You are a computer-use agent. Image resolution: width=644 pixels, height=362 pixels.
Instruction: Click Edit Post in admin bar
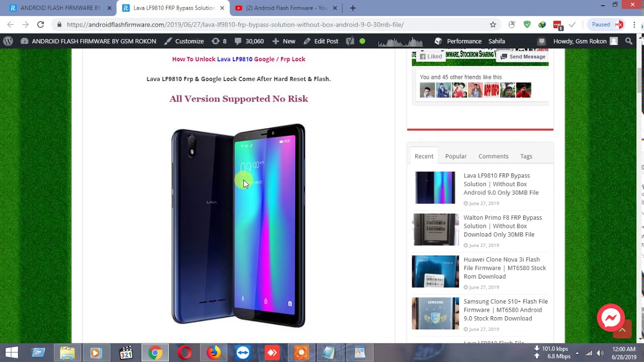tap(321, 41)
